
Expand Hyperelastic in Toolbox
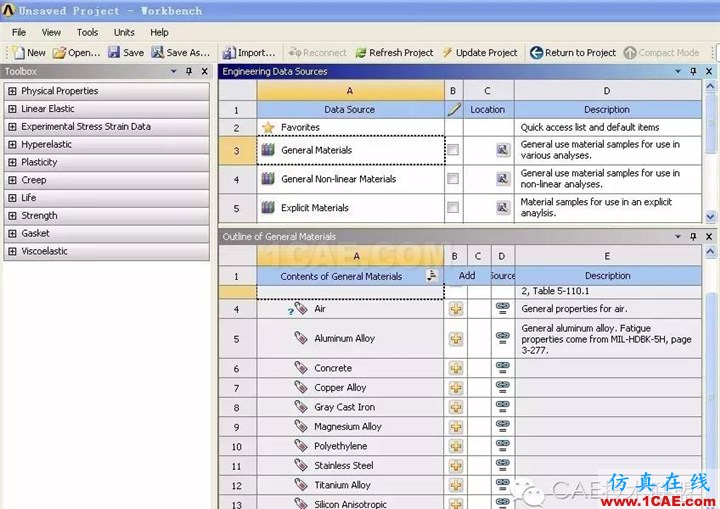[x=12, y=144]
